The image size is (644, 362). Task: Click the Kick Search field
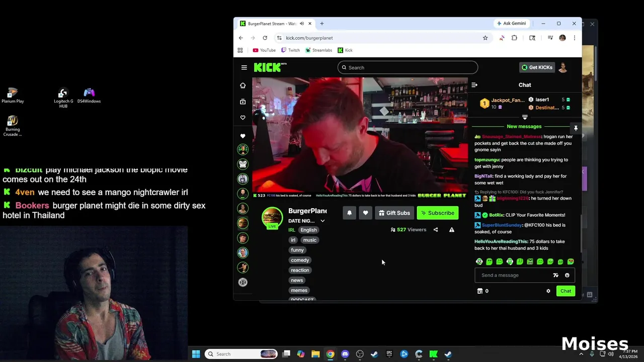coord(408,67)
